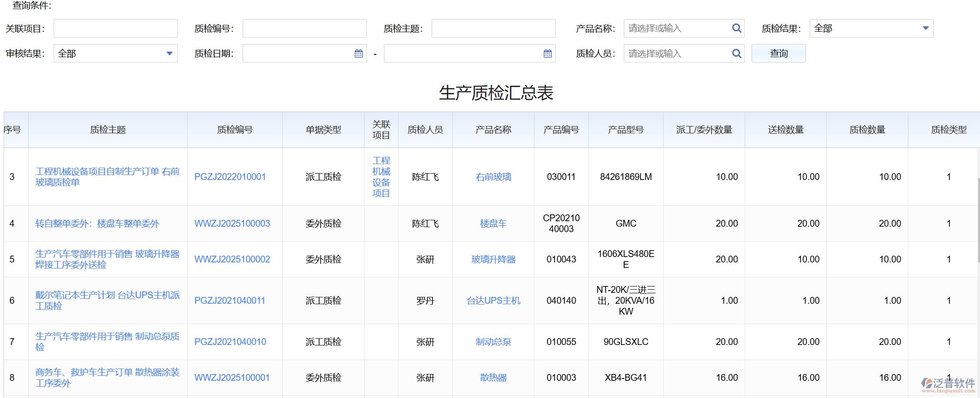Open link PGZJ2022010001

pos(230,177)
